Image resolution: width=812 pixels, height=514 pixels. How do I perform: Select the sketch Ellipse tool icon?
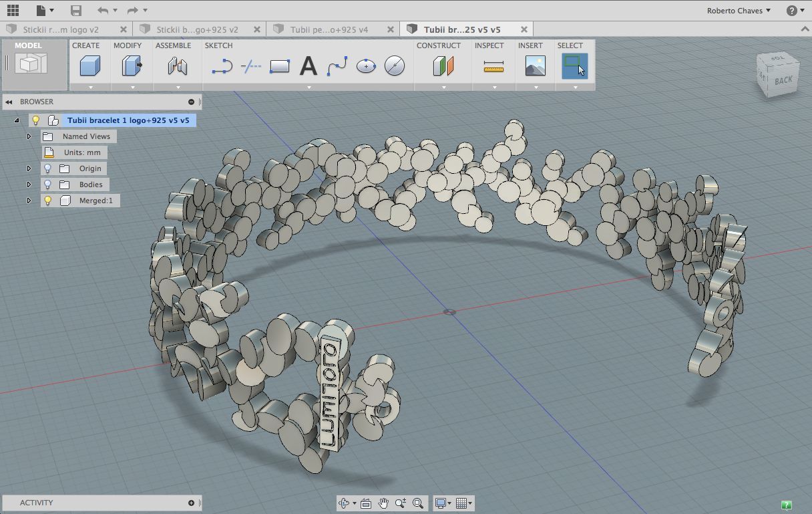366,66
